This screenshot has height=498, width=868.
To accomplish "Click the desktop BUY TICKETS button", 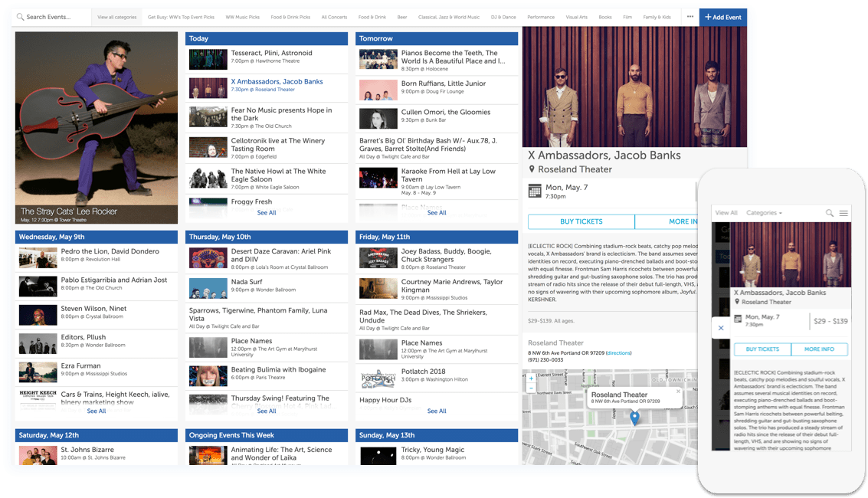I will pos(581,221).
